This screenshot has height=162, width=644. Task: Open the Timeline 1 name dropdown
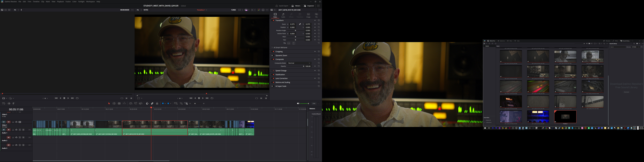pyautogui.click(x=202, y=10)
